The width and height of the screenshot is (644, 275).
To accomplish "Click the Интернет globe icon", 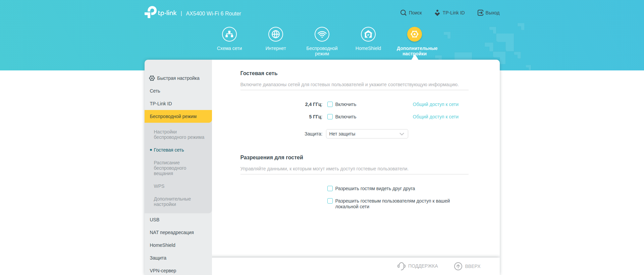I will click(276, 34).
